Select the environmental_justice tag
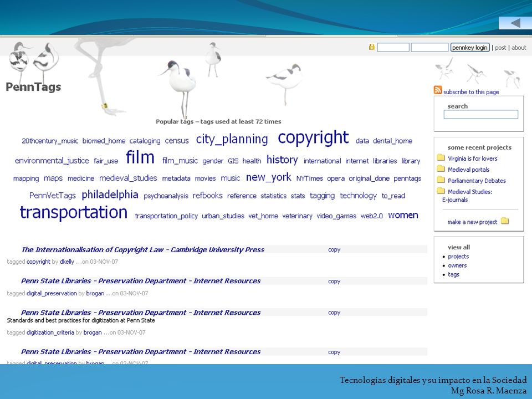The width and height of the screenshot is (532, 399). coord(52,161)
